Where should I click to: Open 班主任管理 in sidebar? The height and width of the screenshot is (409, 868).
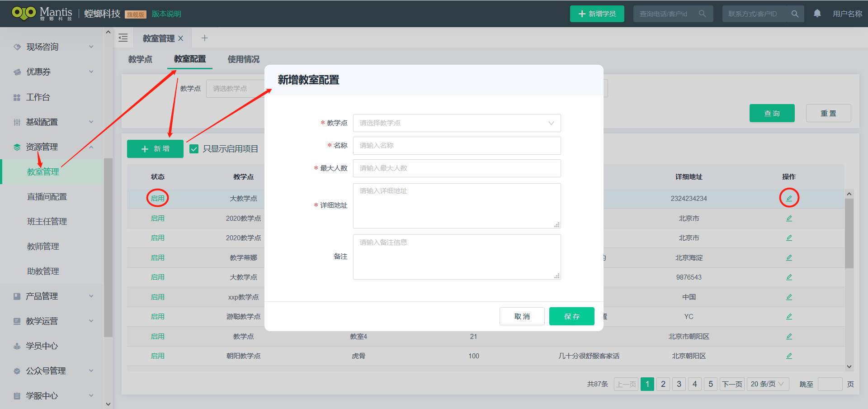click(x=47, y=222)
